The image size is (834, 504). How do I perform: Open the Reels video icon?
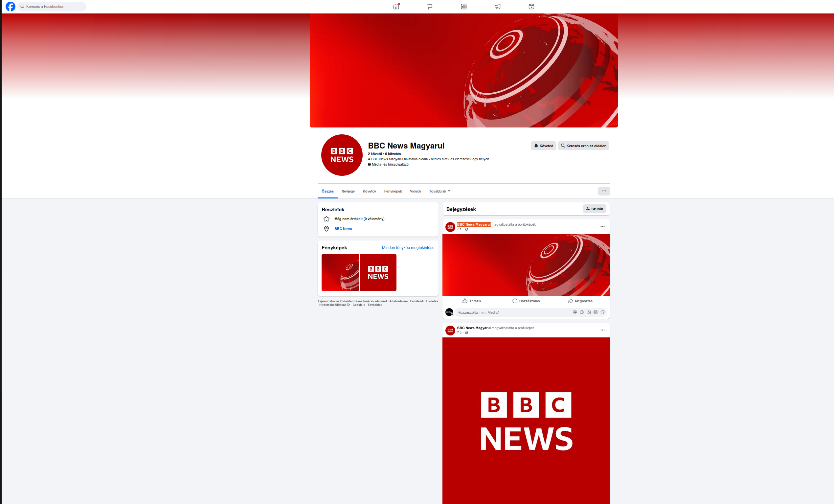(531, 7)
